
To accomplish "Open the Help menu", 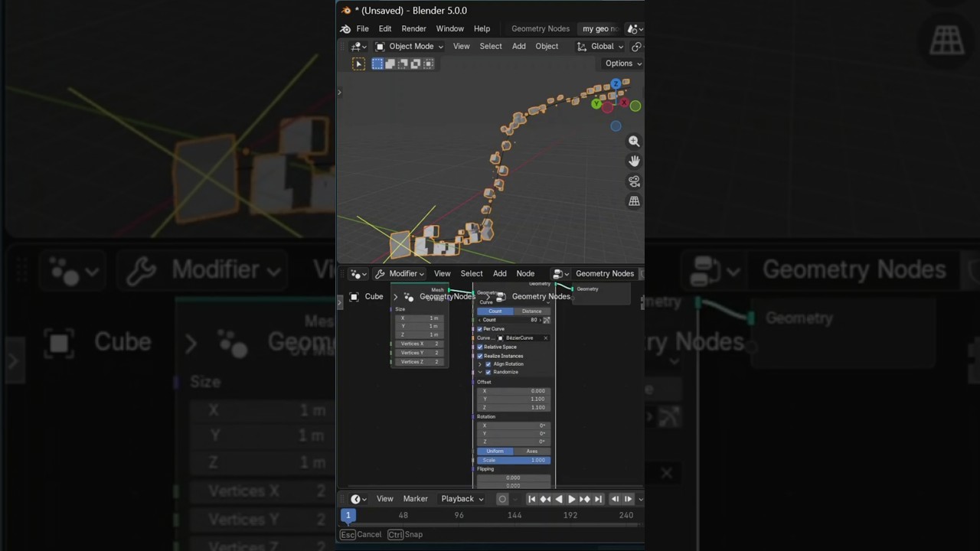I will click(x=482, y=29).
